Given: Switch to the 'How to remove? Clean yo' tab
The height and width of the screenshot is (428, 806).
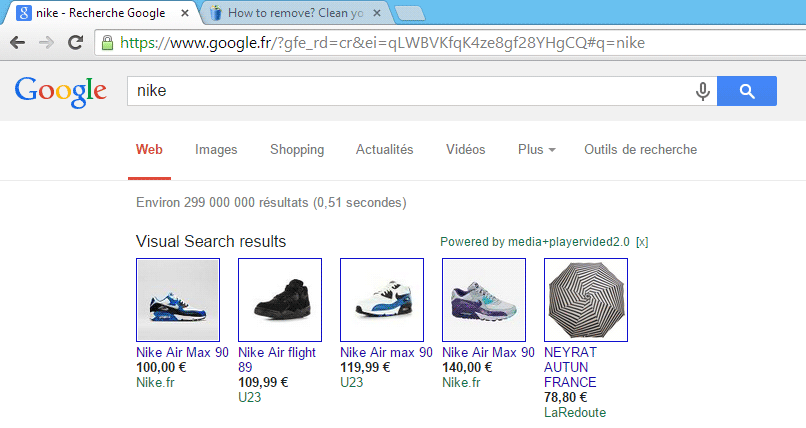Looking at the screenshot, I should tap(295, 13).
